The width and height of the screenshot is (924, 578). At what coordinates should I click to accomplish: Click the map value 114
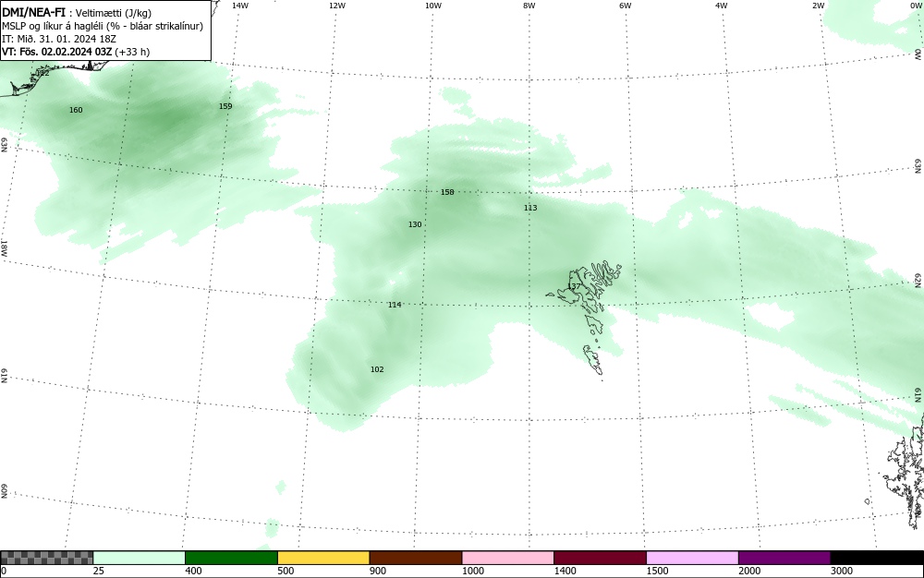(x=395, y=305)
